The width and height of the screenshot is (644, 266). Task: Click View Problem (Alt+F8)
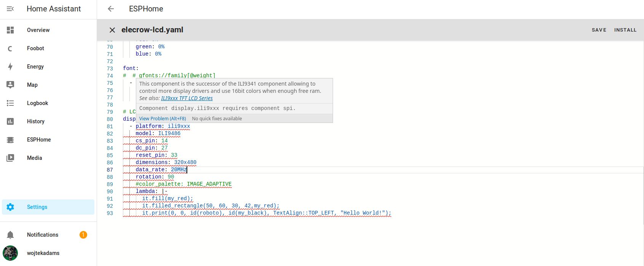163,119
